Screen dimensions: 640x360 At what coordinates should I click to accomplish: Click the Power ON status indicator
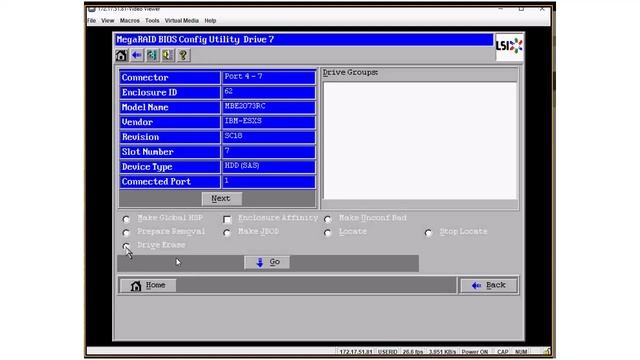point(475,351)
